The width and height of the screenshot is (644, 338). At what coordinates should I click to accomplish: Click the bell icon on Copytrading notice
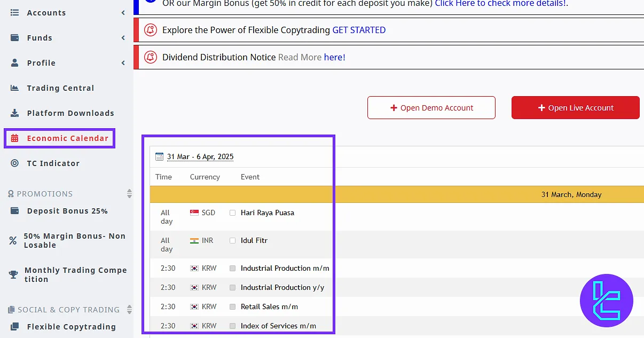click(x=151, y=30)
